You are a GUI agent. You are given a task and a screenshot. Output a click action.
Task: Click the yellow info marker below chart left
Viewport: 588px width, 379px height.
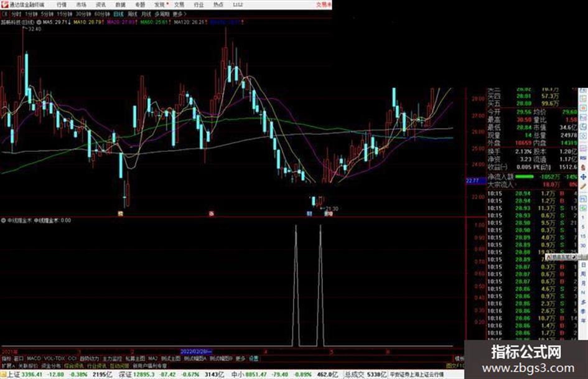(x=120, y=213)
